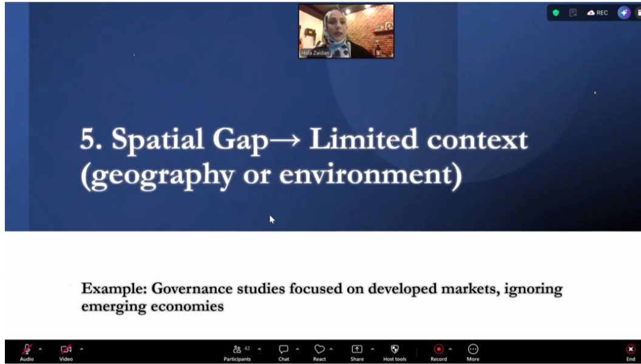Click the cloud REC recording indicator
The width and height of the screenshot is (641, 364).
tap(597, 13)
